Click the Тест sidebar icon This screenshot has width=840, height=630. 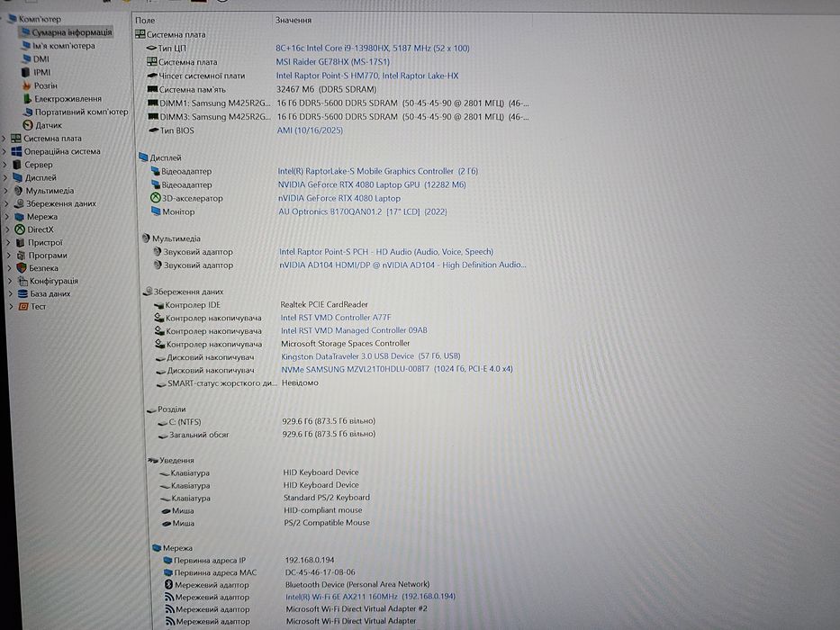pyautogui.click(x=23, y=306)
